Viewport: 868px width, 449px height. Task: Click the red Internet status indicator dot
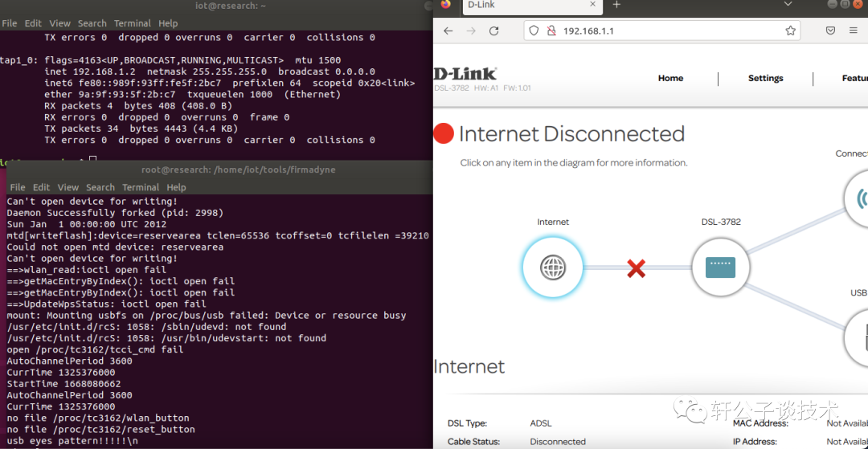[x=444, y=134]
